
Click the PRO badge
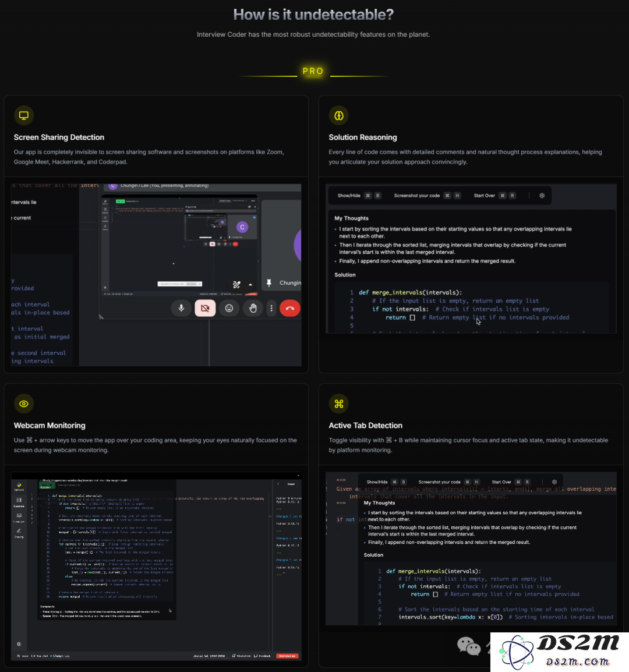tap(313, 71)
